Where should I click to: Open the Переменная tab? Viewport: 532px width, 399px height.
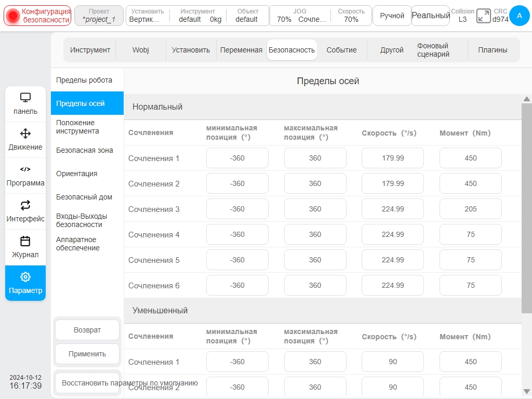click(x=241, y=50)
